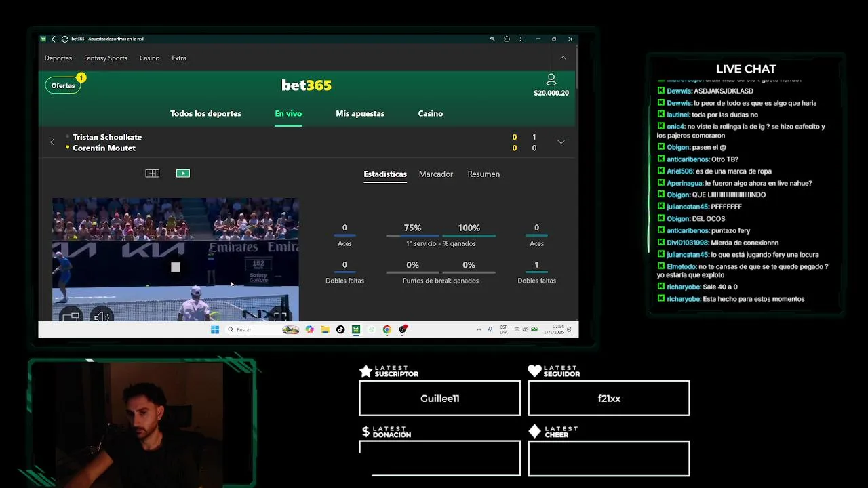Viewport: 868px width, 488px height.
Task: Open File Explorer from the taskbar
Action: click(325, 329)
